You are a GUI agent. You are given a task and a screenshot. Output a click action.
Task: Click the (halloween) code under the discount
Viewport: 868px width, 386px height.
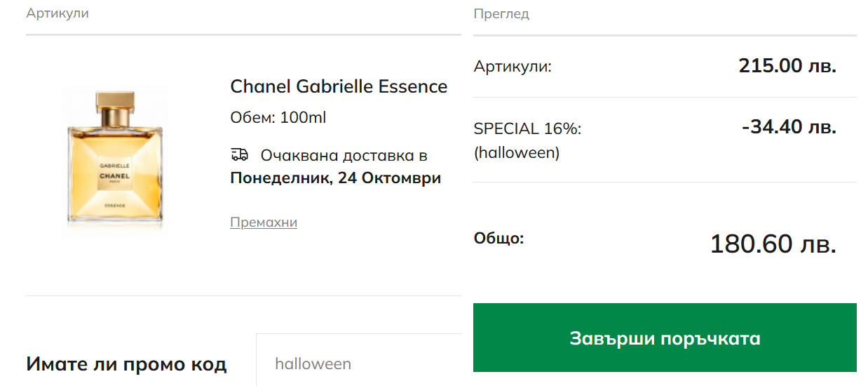coord(517,152)
